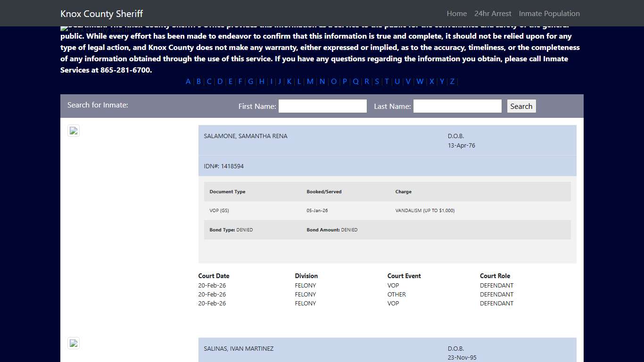This screenshot has width=644, height=362.
Task: Click the letter Q index link
Action: pyautogui.click(x=355, y=82)
